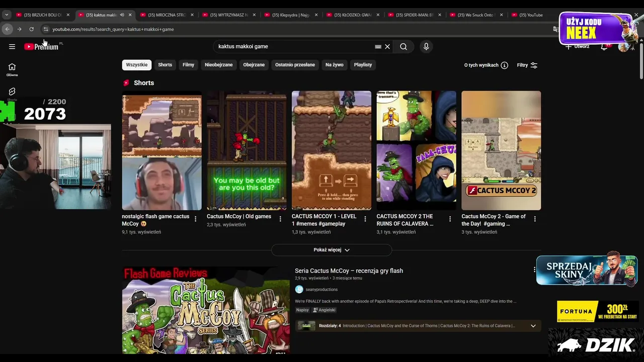
Task: Select the Na żywo filter chip
Action: (x=335, y=65)
